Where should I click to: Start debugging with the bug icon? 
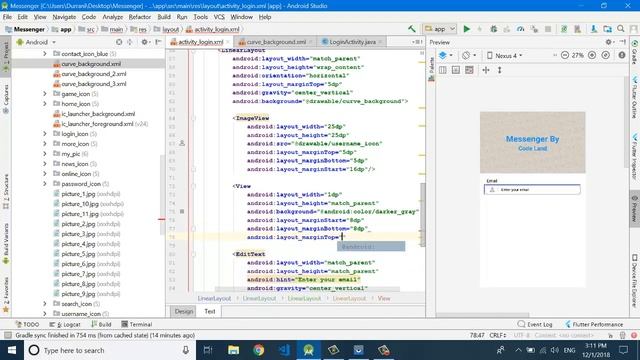[493, 29]
